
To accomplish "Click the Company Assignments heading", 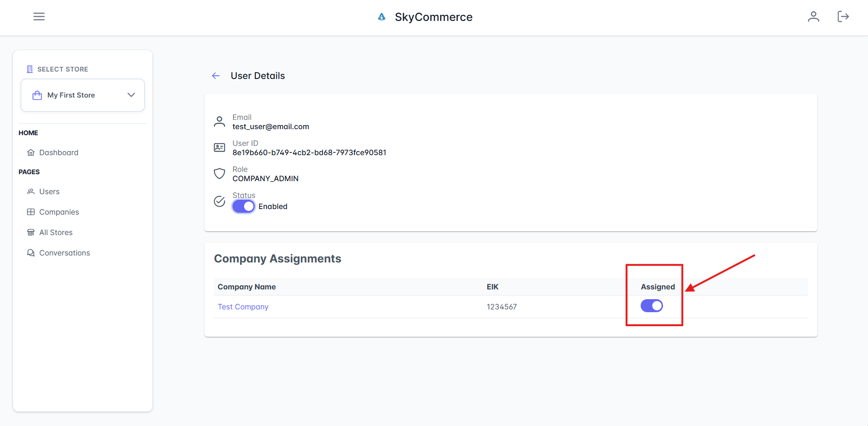I will [278, 259].
